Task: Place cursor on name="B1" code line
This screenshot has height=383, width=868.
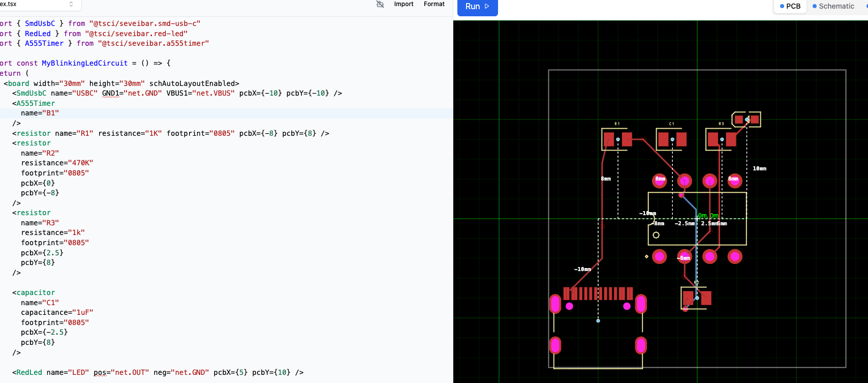Action: [40, 113]
